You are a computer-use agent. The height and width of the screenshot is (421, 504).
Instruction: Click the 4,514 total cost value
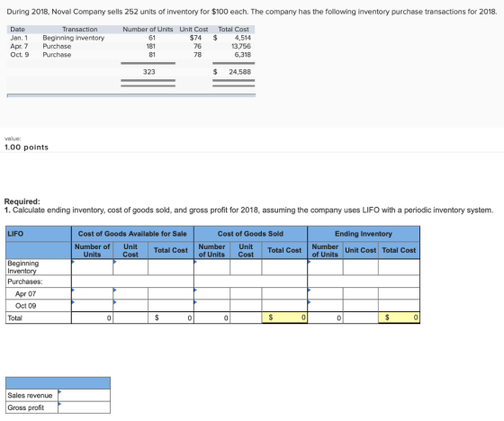pos(243,38)
